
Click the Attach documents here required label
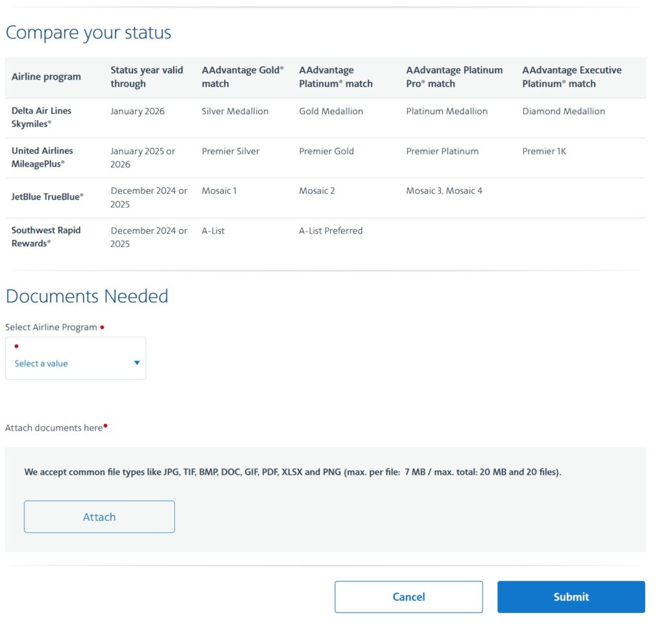click(x=53, y=427)
